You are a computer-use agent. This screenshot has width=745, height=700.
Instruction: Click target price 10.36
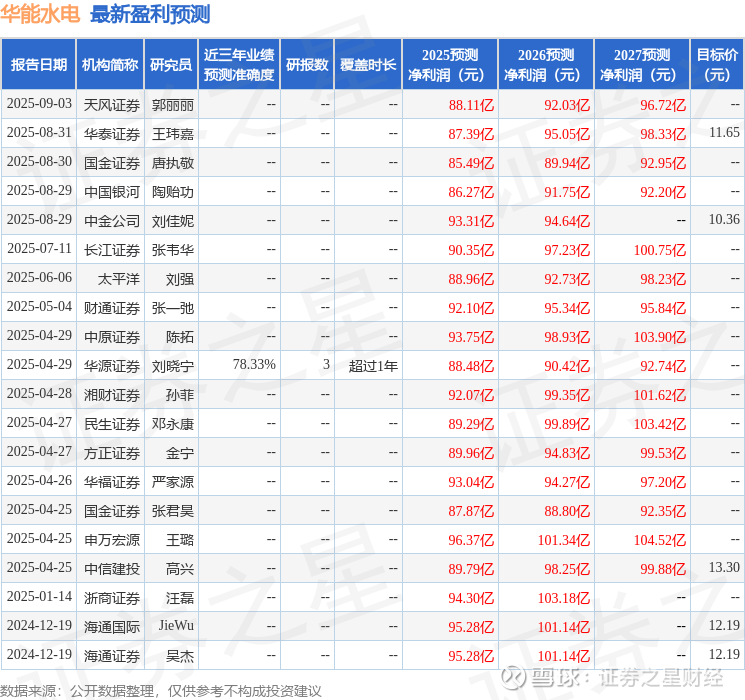[724, 220]
